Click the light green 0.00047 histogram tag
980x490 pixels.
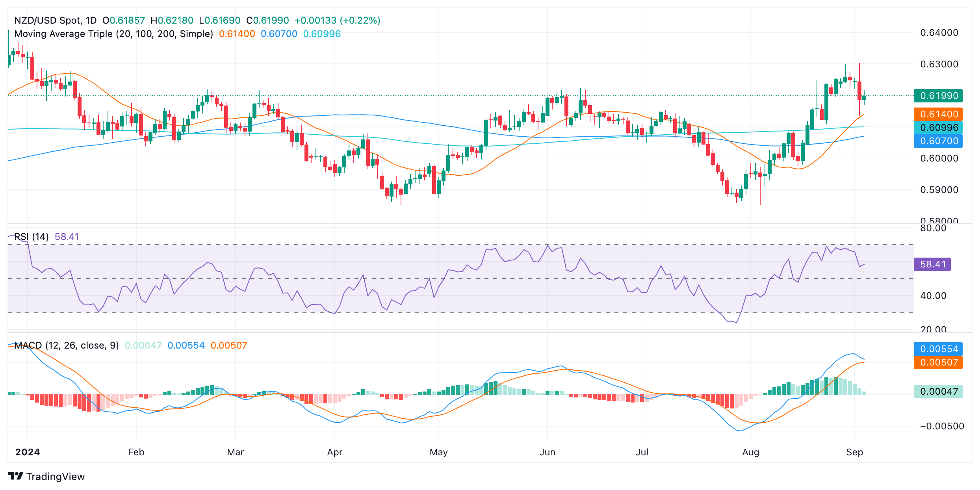click(x=938, y=392)
